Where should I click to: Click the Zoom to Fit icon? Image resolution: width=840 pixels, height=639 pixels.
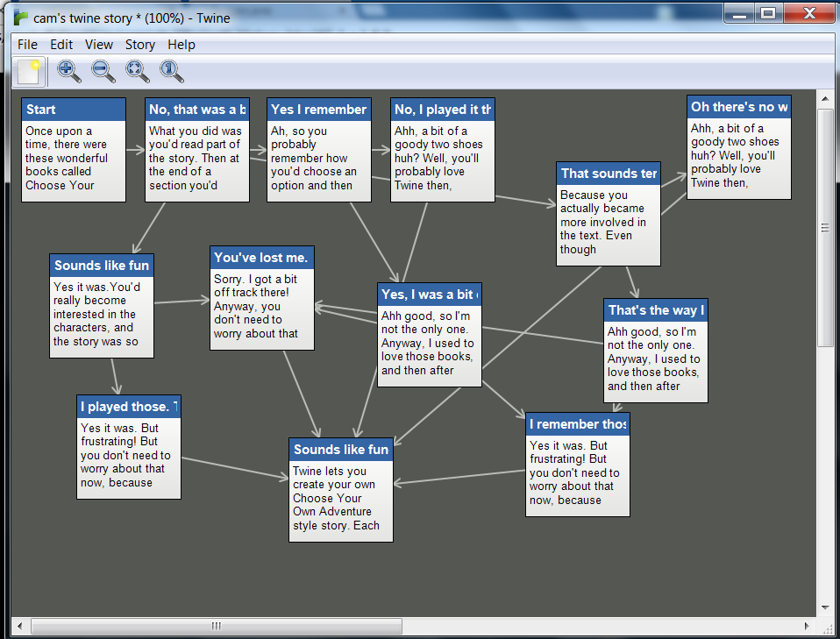[137, 71]
